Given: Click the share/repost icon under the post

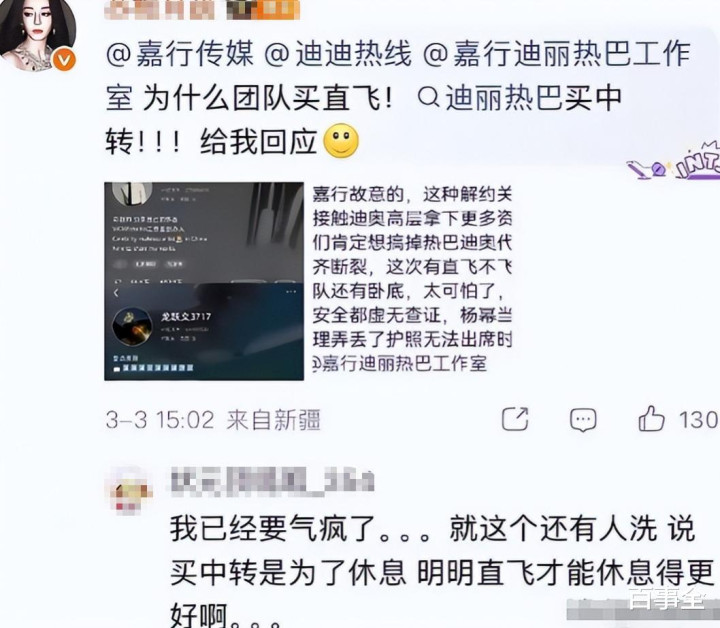Looking at the screenshot, I should [x=515, y=418].
